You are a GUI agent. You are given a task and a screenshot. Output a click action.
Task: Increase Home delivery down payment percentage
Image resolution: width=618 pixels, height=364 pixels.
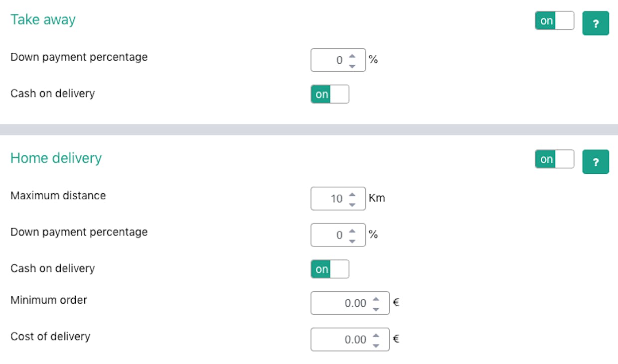352,231
